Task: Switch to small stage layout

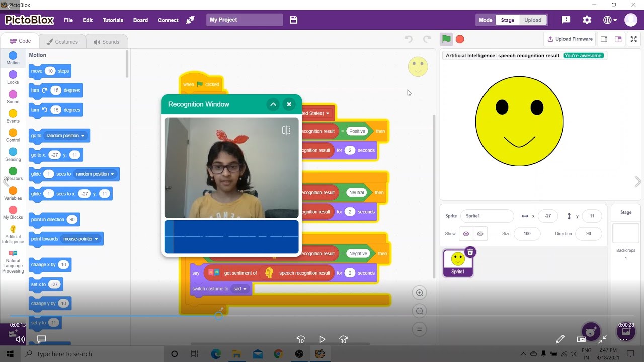Action: (x=604, y=39)
